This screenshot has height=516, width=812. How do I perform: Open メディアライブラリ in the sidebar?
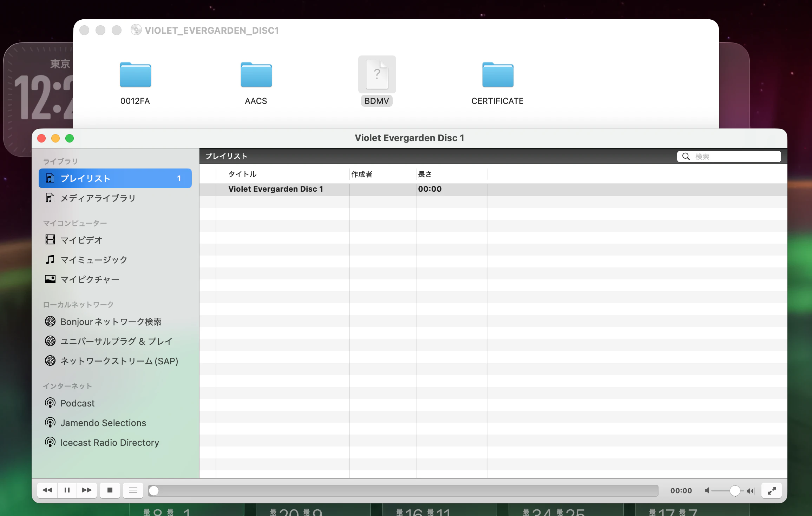click(115, 198)
